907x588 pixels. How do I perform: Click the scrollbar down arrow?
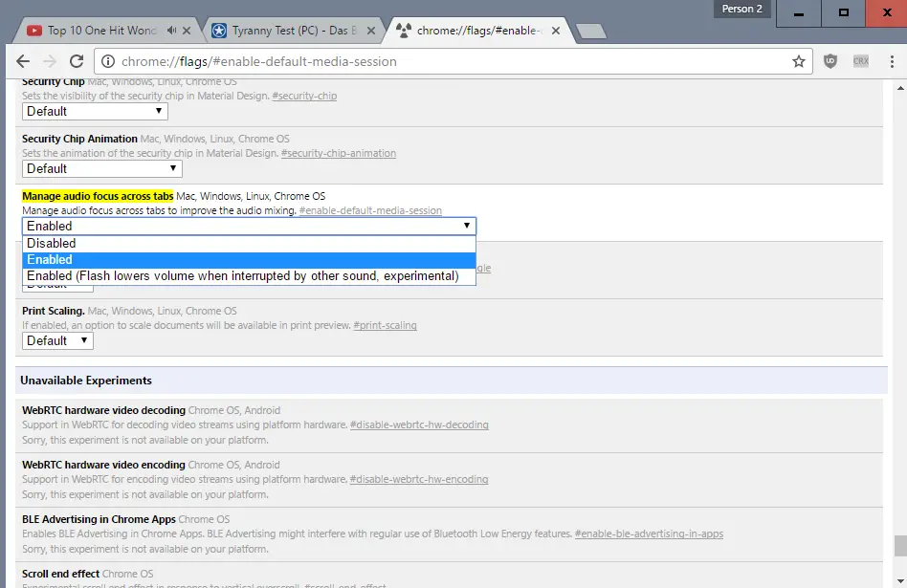pos(900,580)
